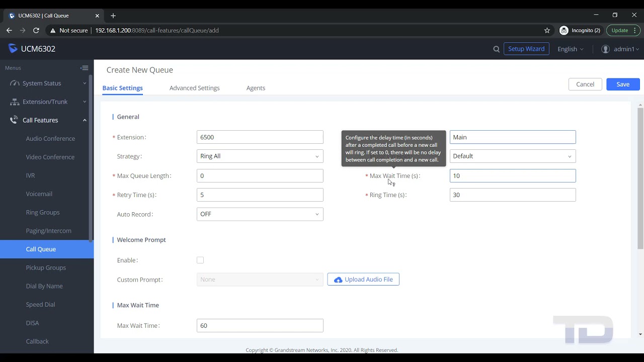Click the Retry Time field

(x=260, y=195)
